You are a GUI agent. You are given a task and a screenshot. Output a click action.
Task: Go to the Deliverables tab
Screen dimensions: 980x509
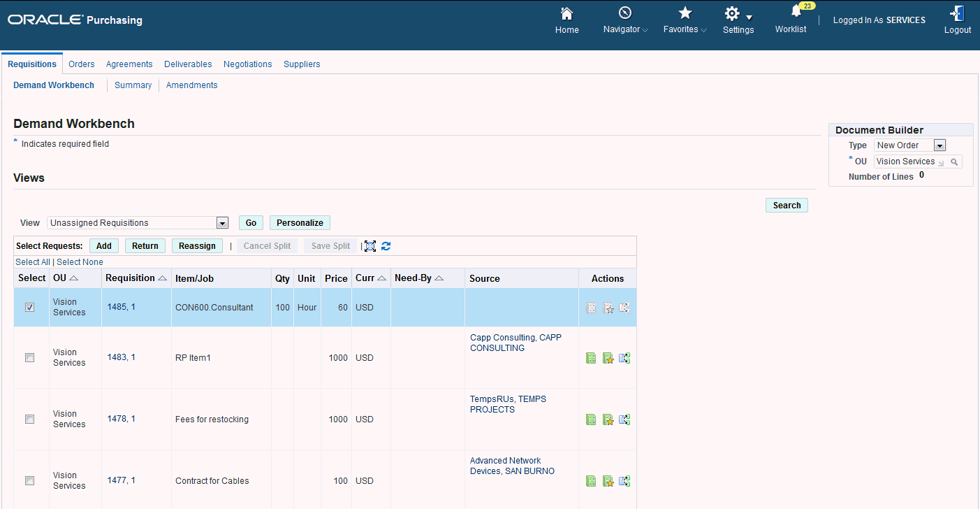tap(188, 64)
